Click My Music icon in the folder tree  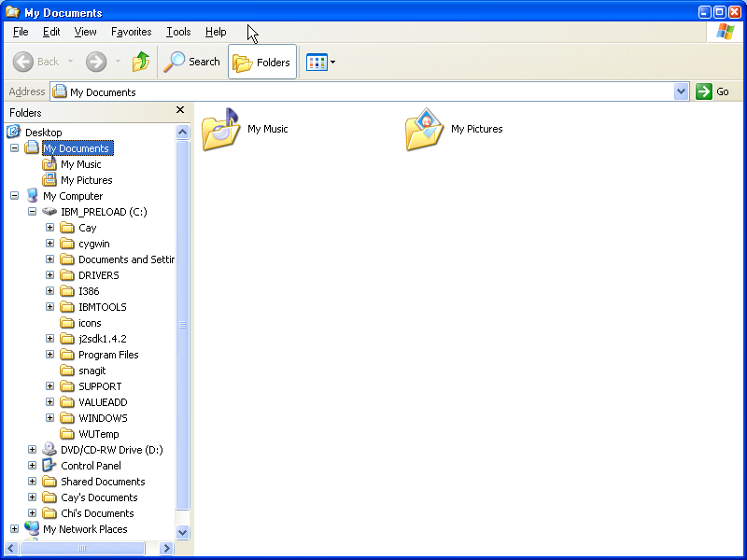point(49,164)
